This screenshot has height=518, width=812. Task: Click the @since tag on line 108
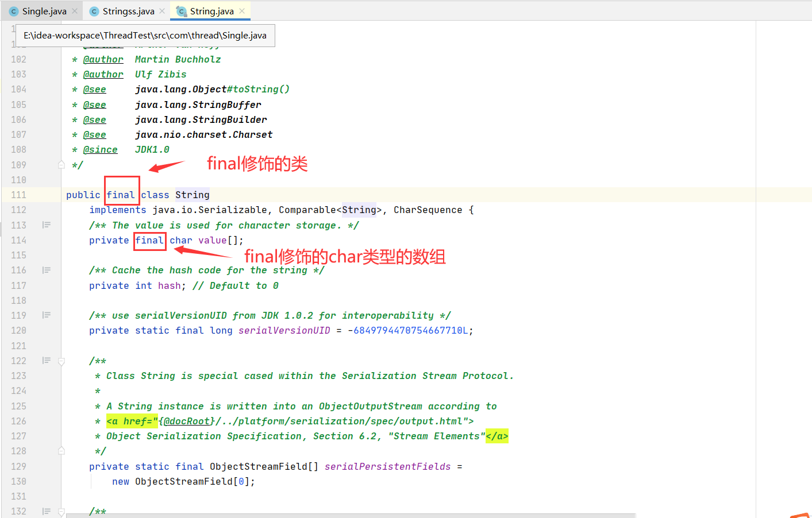click(101, 149)
